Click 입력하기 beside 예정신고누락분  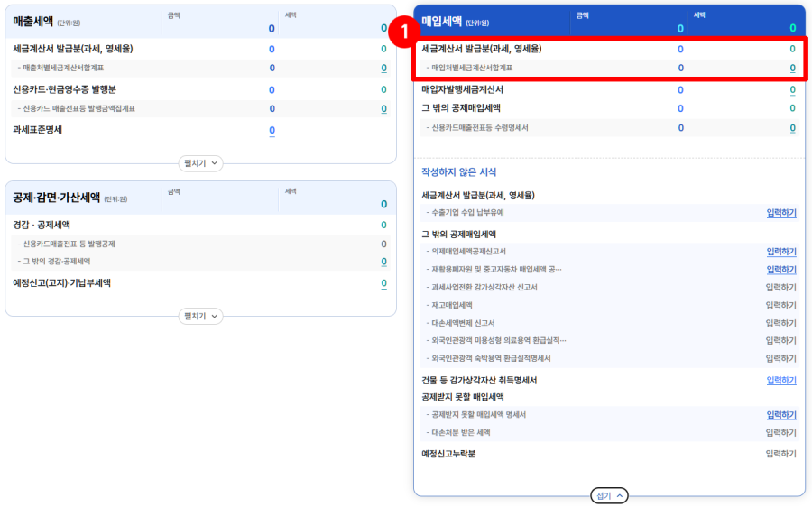780,454
